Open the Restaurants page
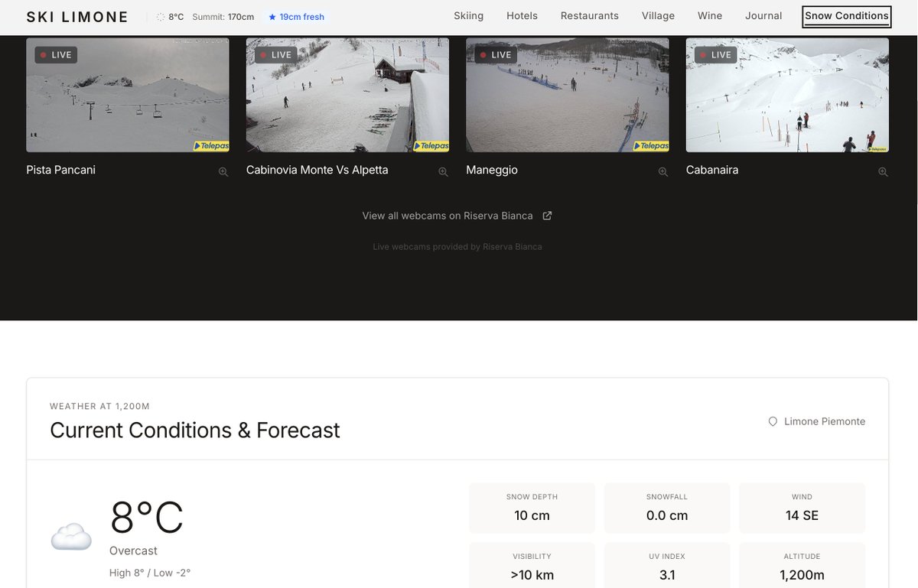The image size is (918, 588). 590,16
